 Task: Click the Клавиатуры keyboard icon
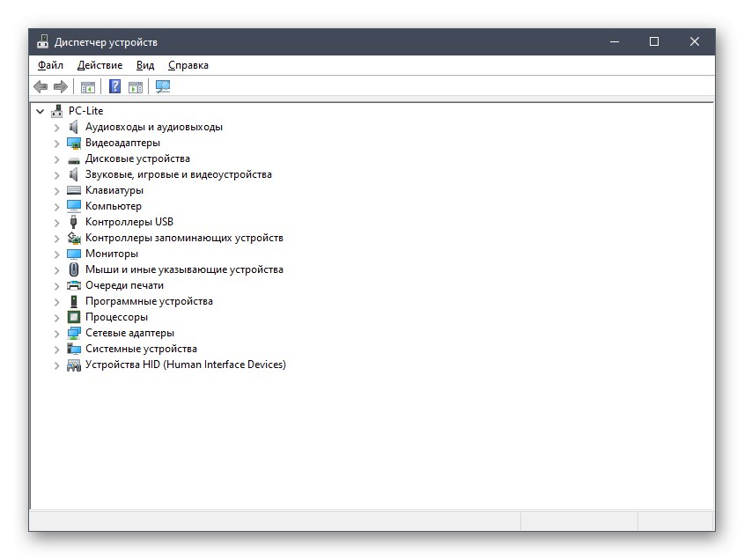[74, 190]
